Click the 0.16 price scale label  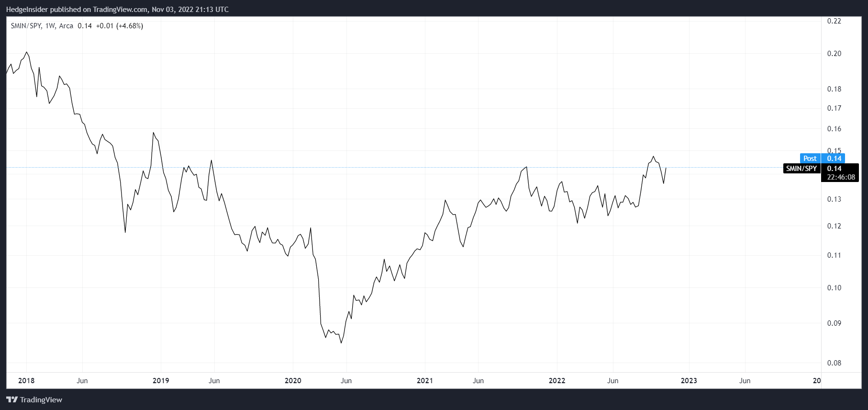(834, 129)
